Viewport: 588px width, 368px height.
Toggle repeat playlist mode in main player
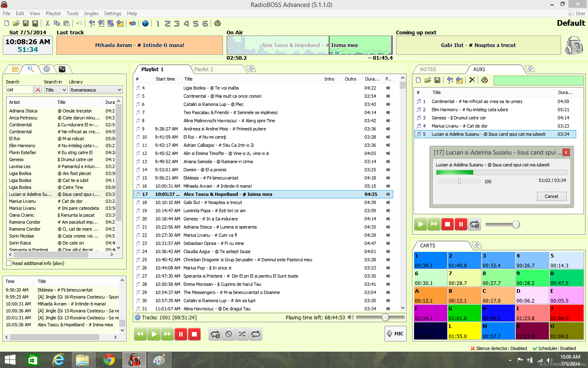pyautogui.click(x=256, y=334)
